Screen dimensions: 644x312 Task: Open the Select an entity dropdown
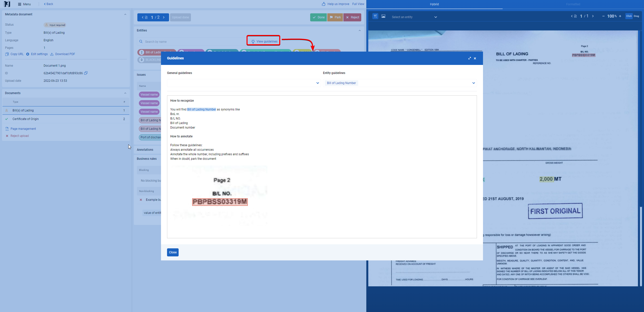(414, 17)
